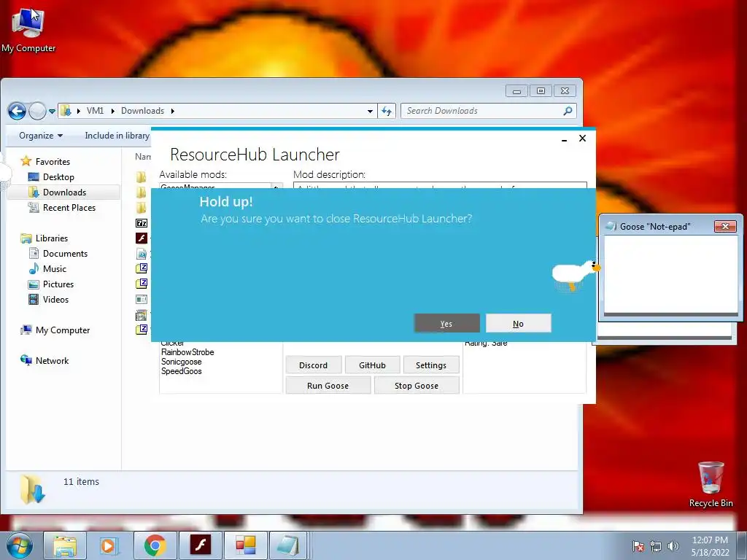Open Google Chrome from the taskbar
Viewport: 747px width, 560px height.
tap(155, 545)
